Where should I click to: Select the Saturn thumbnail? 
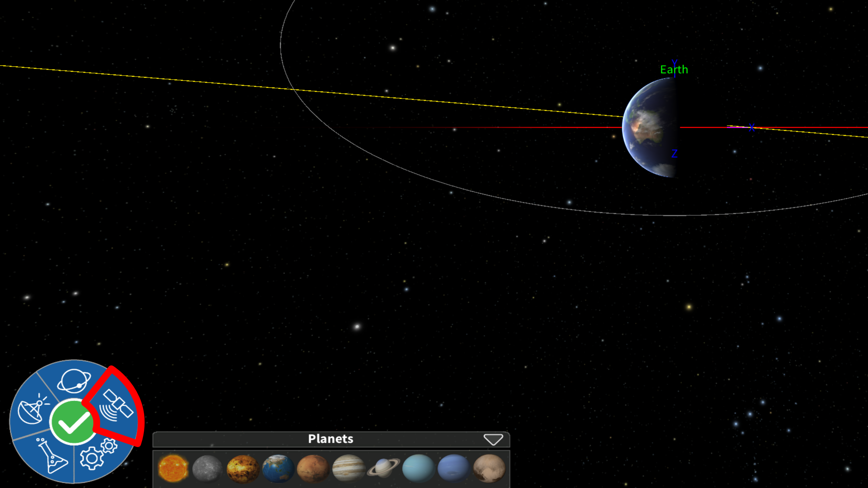(x=383, y=468)
